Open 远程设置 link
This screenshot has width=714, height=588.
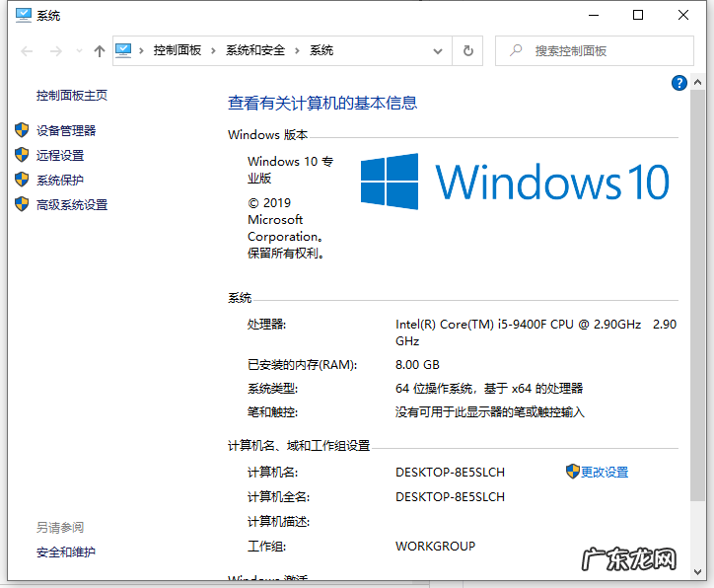tap(60, 155)
